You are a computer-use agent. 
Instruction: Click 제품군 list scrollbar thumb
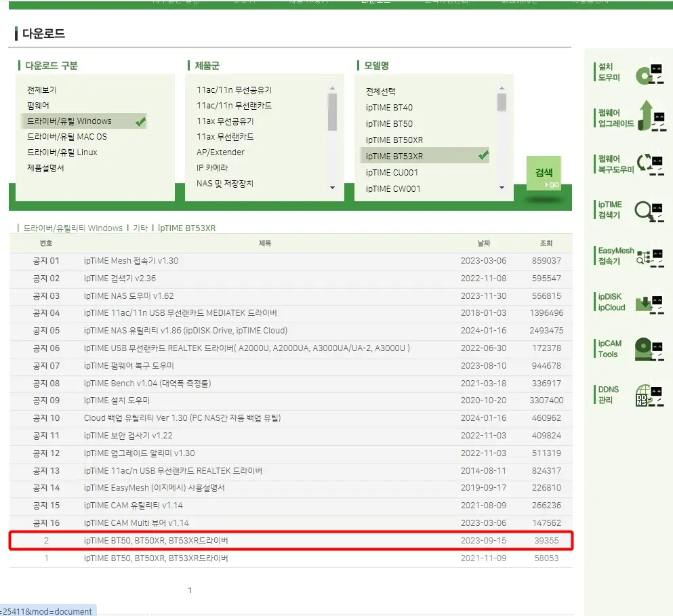click(x=332, y=112)
